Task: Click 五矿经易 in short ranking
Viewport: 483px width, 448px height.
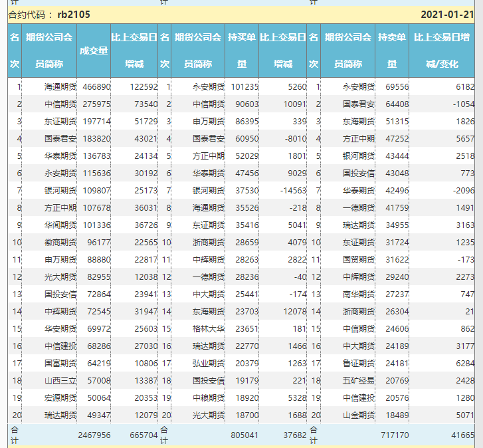Action: click(359, 380)
